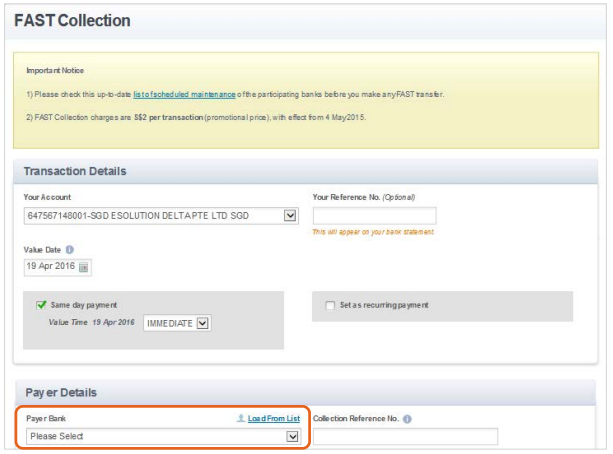Click the Set as recurring payment label
The width and height of the screenshot is (613, 454).
coord(384,305)
